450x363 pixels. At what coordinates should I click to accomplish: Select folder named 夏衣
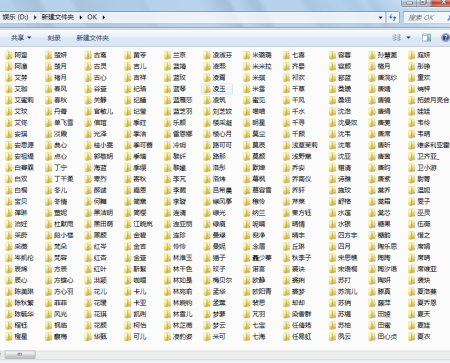[x=419, y=337]
